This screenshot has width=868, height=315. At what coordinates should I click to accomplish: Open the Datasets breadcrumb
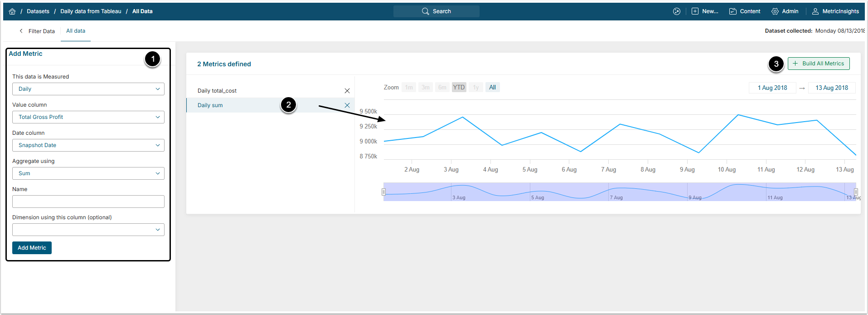[38, 11]
